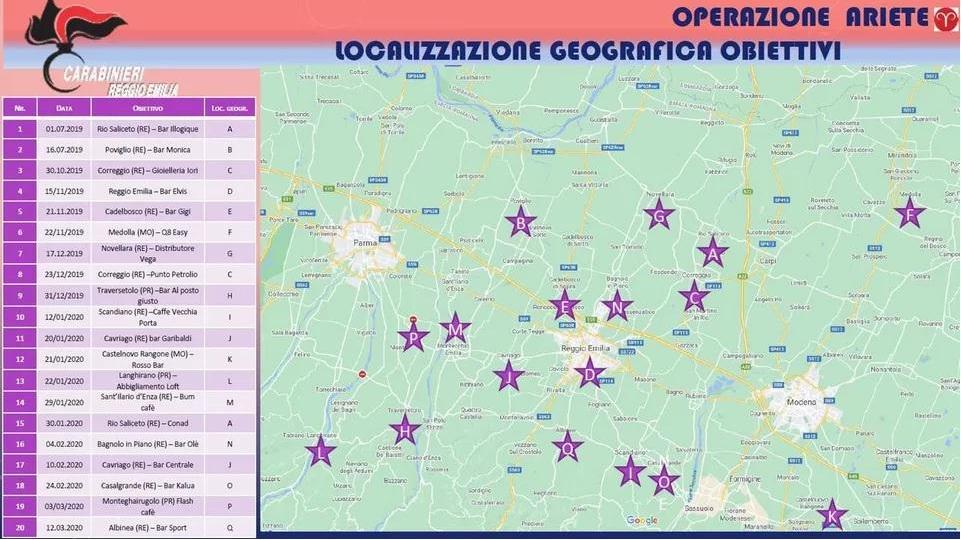Click the date '12.03.2020' cell
961x540 pixels.
coord(64,528)
